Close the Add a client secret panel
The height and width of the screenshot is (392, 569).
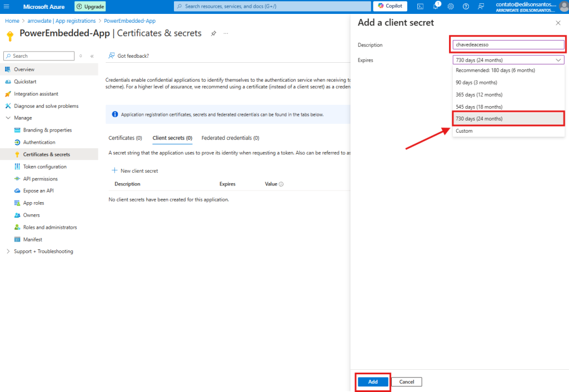[558, 23]
